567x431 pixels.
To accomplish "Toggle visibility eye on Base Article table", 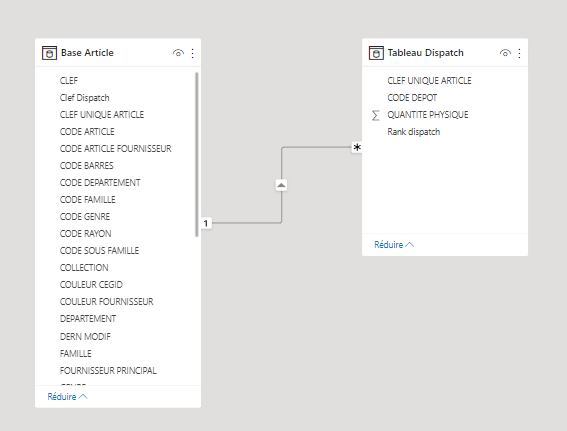I will click(178, 53).
